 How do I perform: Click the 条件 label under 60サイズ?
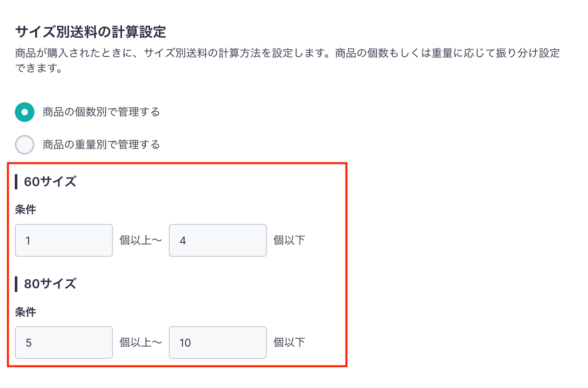pyautogui.click(x=25, y=209)
